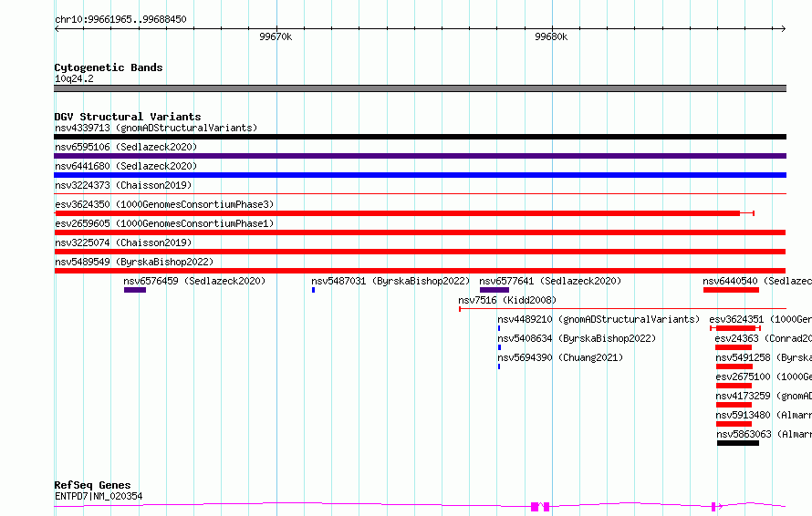Screen dimensions: 812x516
Task: Click the DGV Structural Variants track title
Action: (128, 117)
